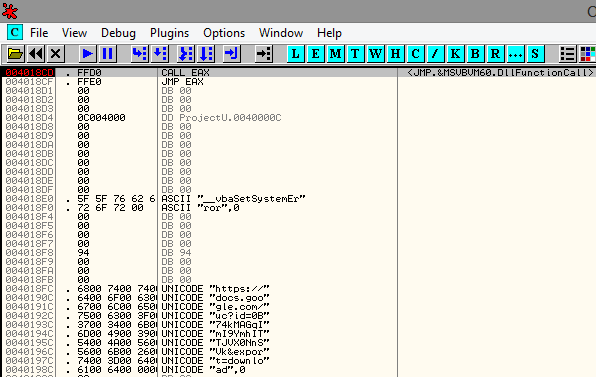The height and width of the screenshot is (377, 596).
Task: Select the highlighted address 004018CD
Action: click(30, 72)
